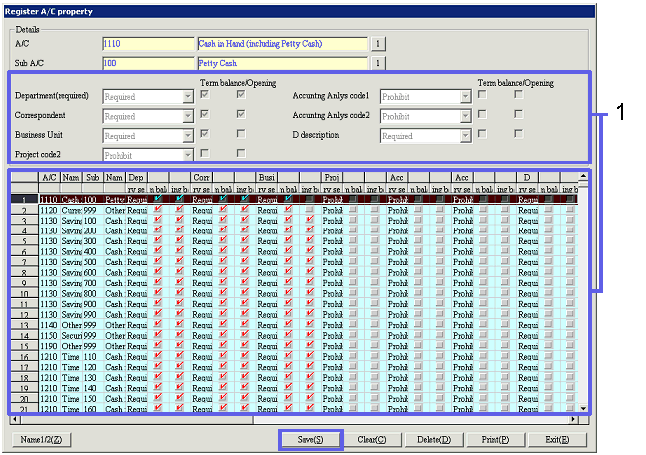Toggle Business Unit Term balance checkbox
This screenshot has height=455, width=646.
click(204, 134)
